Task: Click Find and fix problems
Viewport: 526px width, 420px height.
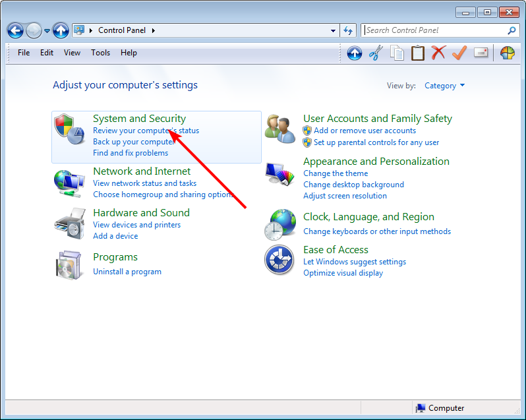Action: tap(131, 153)
